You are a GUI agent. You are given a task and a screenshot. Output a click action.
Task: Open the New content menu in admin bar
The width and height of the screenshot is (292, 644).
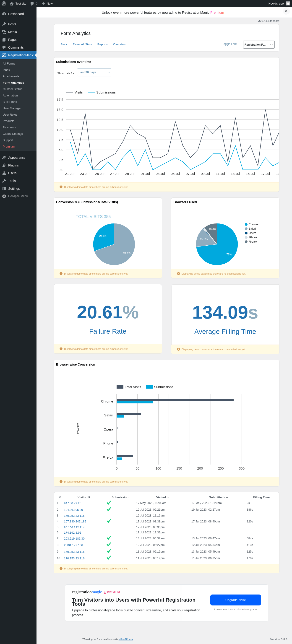[47, 3]
